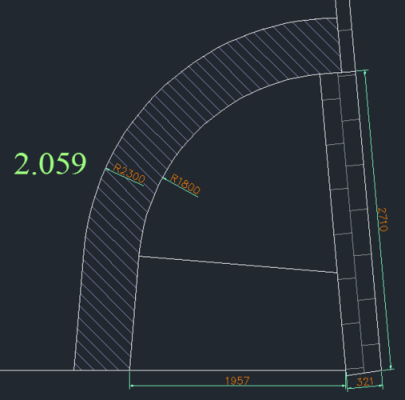Click the green 2.059 text annotation

click(x=50, y=164)
